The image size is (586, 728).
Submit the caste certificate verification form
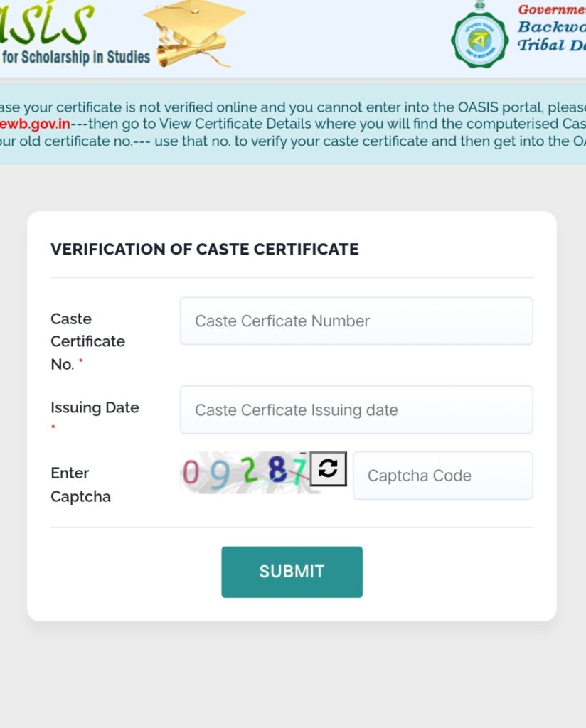coord(292,572)
